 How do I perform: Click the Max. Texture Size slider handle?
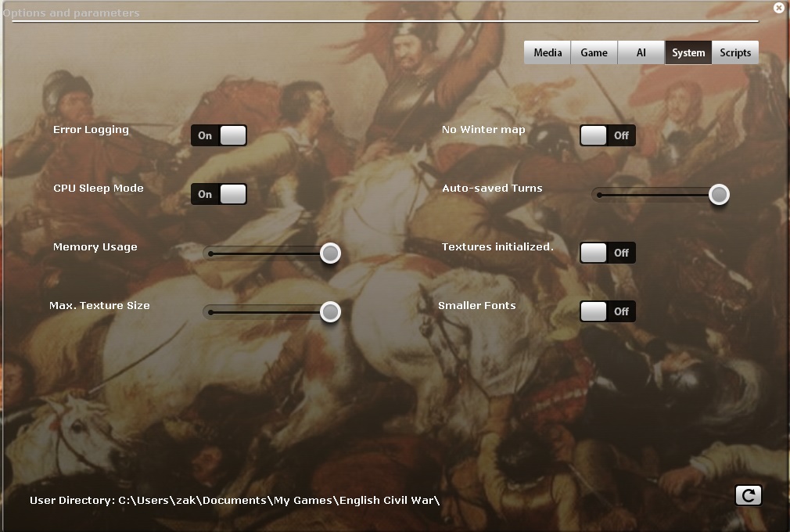click(331, 312)
